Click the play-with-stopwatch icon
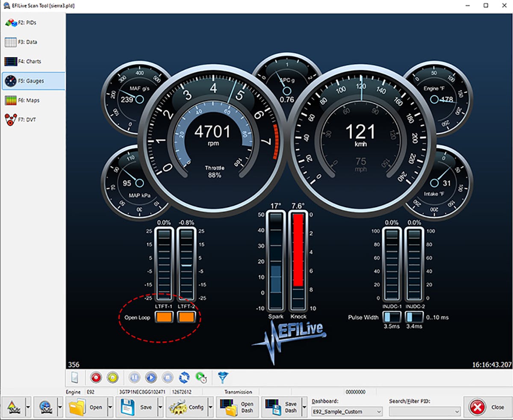 point(201,377)
